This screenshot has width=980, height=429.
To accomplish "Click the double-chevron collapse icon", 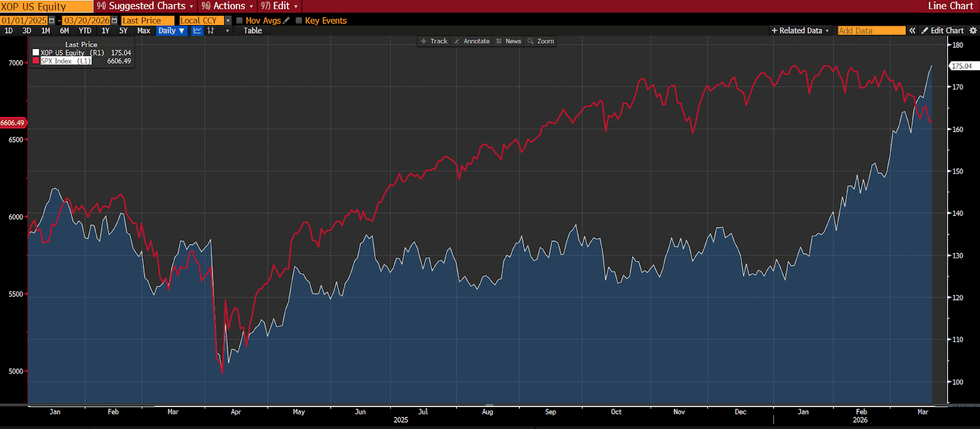I will click(x=912, y=31).
